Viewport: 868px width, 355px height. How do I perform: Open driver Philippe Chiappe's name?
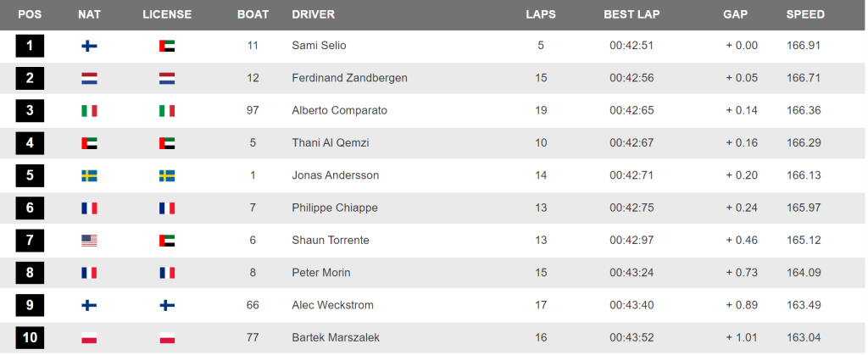pyautogui.click(x=335, y=208)
